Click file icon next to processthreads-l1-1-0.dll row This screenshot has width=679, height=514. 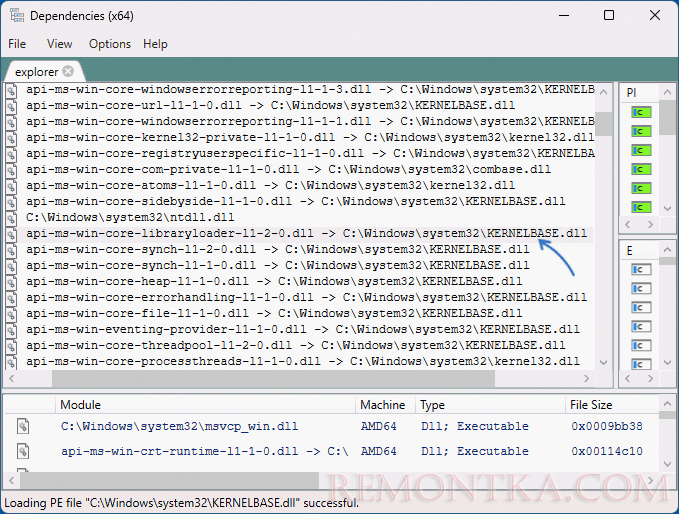pyautogui.click(x=11, y=362)
